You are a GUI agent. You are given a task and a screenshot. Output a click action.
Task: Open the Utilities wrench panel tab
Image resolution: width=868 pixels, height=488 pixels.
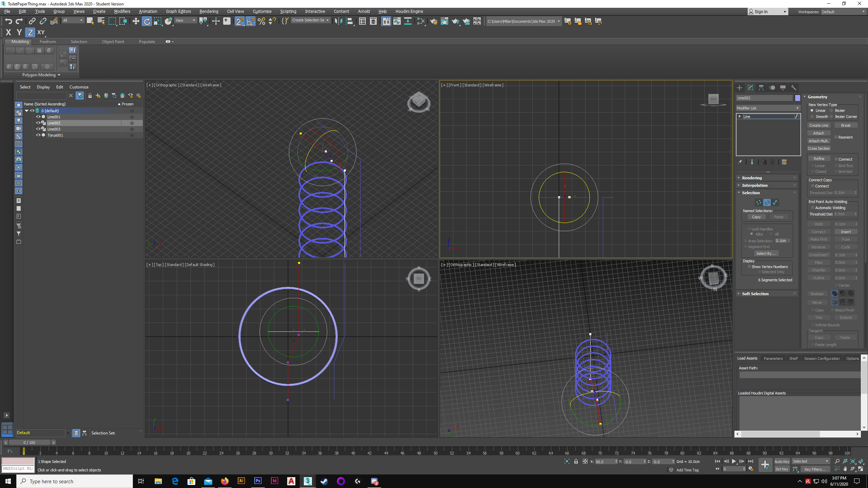[x=794, y=87]
